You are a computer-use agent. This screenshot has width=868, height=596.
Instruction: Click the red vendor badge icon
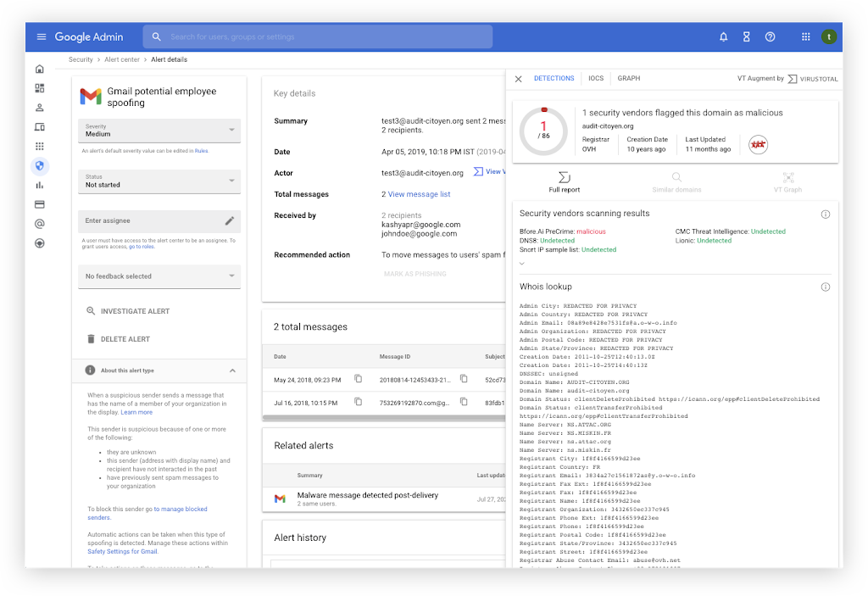758,145
